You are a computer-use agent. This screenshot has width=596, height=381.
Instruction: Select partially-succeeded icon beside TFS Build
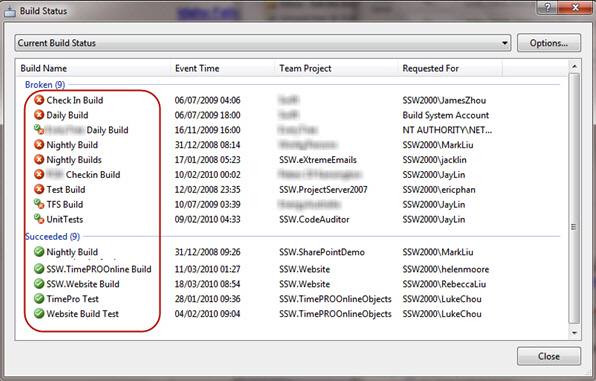39,204
